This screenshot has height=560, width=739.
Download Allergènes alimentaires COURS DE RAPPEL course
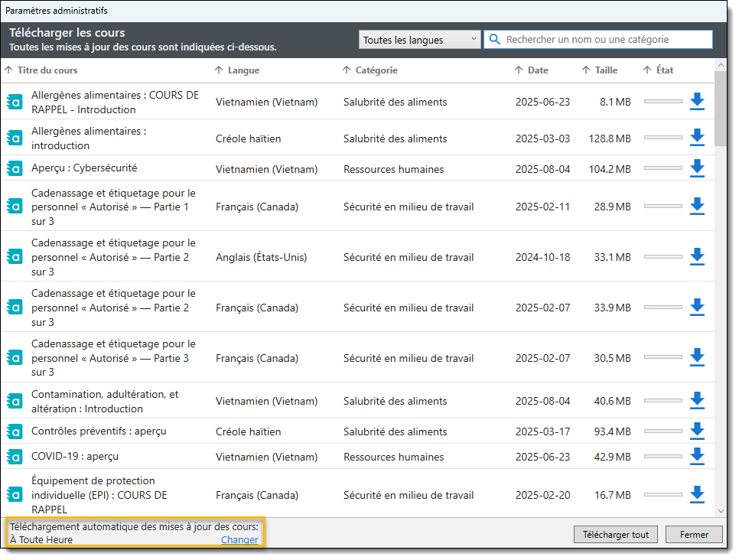pos(697,102)
